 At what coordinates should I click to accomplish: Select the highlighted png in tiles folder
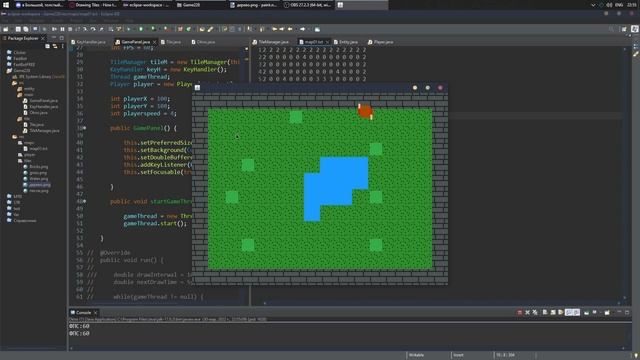point(37,184)
